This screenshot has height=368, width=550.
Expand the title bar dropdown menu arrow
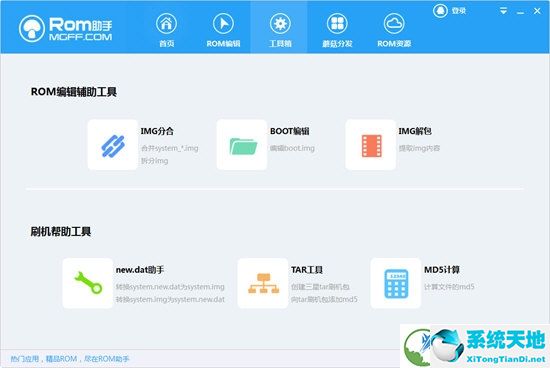[x=503, y=11]
